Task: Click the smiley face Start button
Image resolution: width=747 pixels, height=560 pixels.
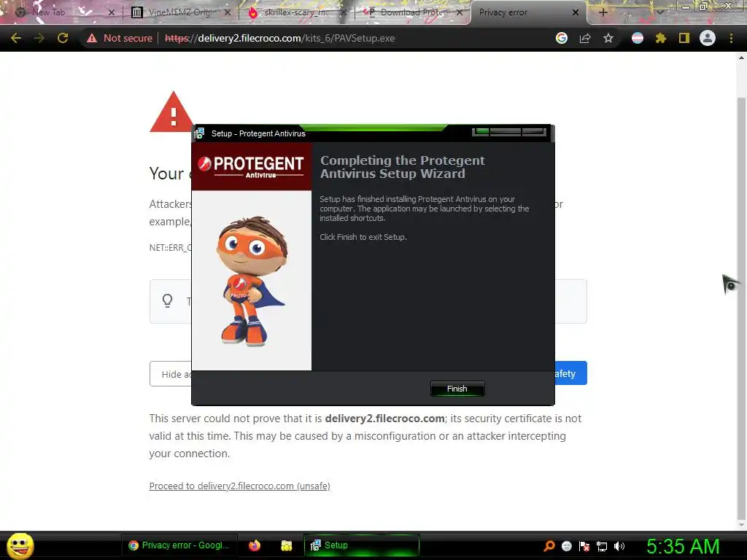Action: point(20,545)
